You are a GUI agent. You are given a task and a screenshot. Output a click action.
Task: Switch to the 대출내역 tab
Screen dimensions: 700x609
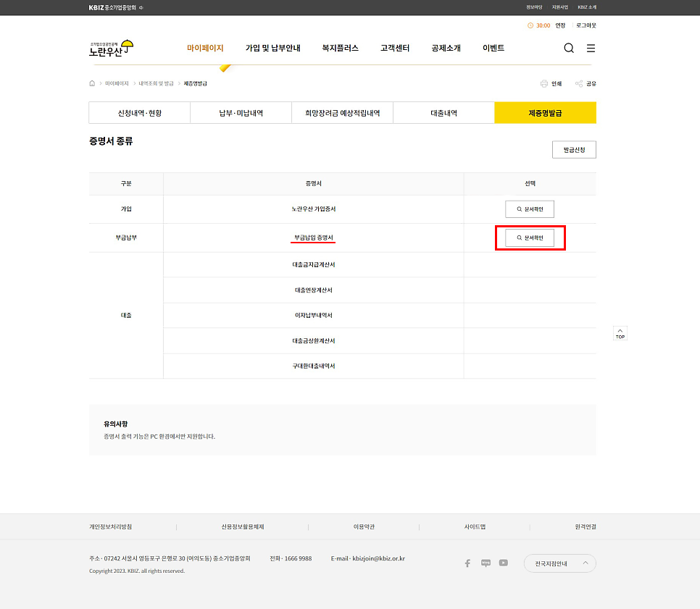[x=443, y=113]
